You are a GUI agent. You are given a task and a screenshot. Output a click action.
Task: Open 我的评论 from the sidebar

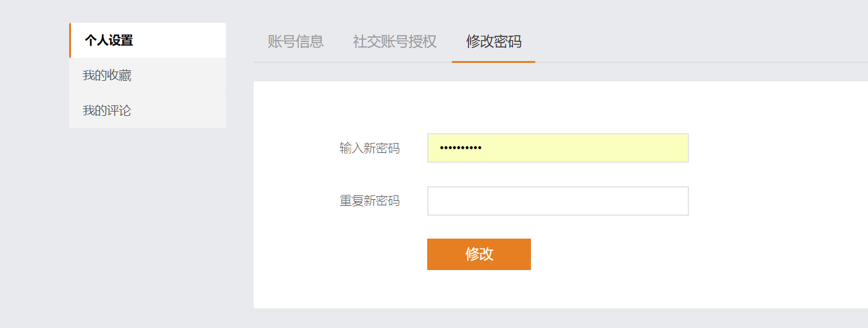click(148, 111)
